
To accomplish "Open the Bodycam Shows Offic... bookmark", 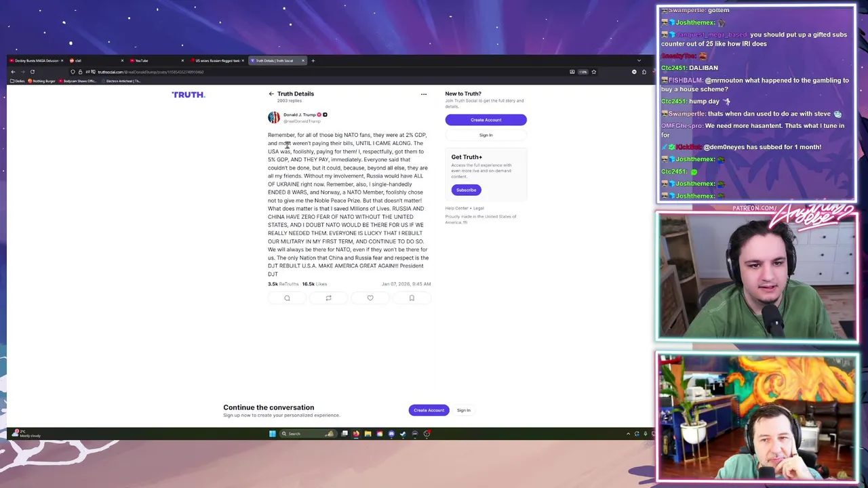I will (77, 81).
